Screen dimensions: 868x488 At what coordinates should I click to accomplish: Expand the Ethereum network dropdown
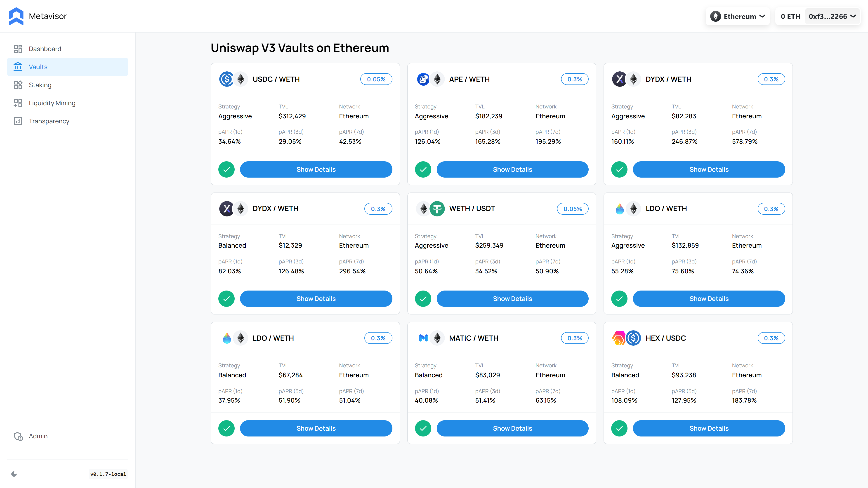pos(738,16)
